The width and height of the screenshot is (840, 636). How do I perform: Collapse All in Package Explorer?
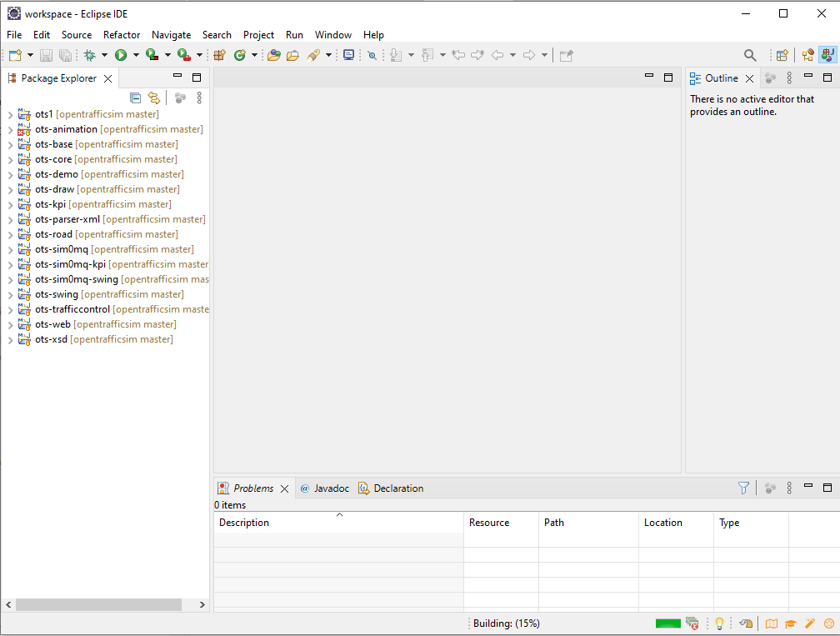(x=136, y=98)
